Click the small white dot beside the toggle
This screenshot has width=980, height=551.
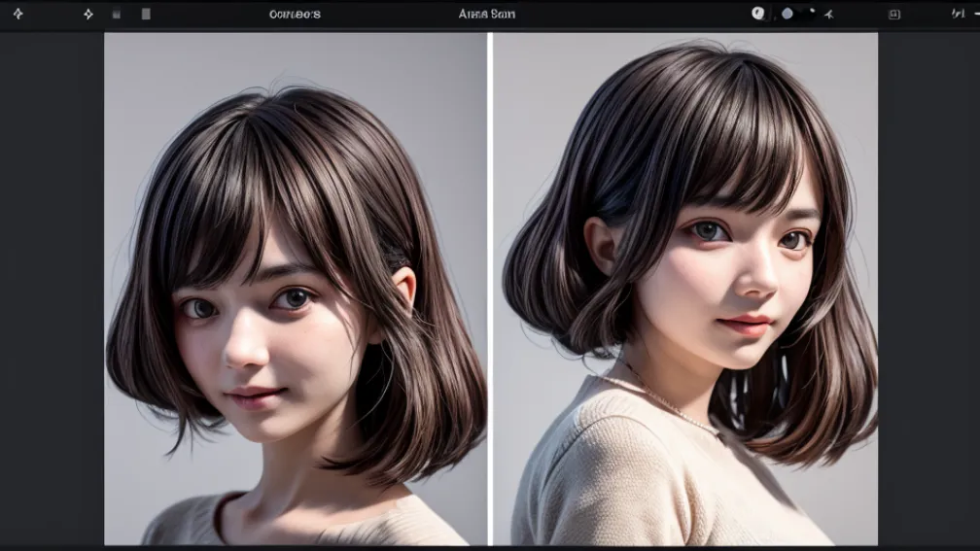812,12
